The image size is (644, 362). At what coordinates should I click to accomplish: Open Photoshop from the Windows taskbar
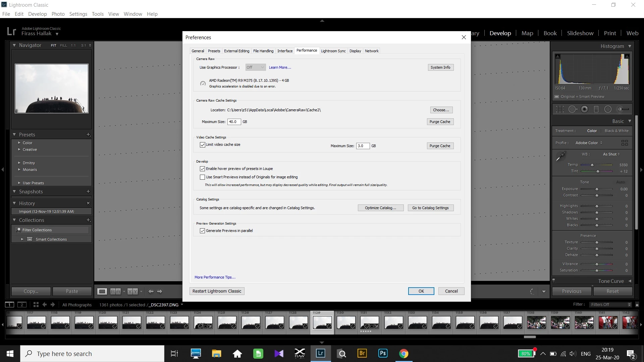(x=383, y=353)
